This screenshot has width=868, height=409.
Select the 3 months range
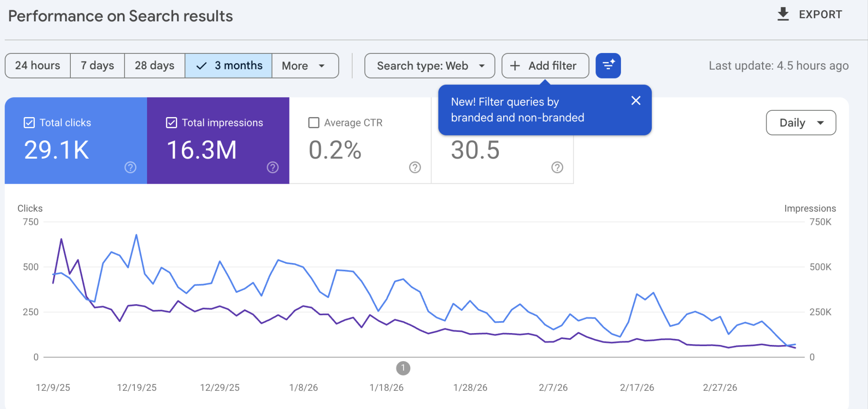228,66
